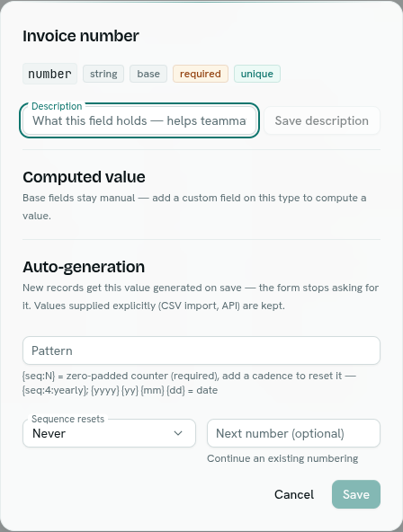Click the 'Continue an existing numbering' hint
The width and height of the screenshot is (403, 532).
(x=282, y=458)
